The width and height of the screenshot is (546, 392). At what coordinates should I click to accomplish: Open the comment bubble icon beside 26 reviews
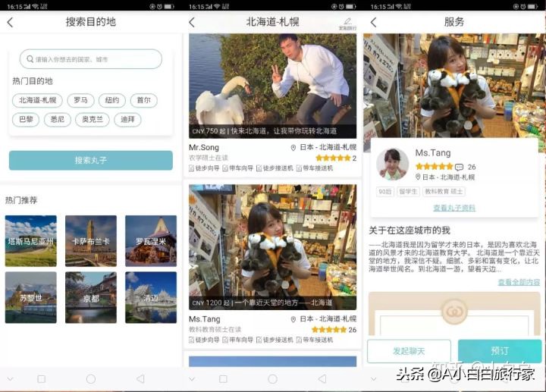pyautogui.click(x=460, y=167)
